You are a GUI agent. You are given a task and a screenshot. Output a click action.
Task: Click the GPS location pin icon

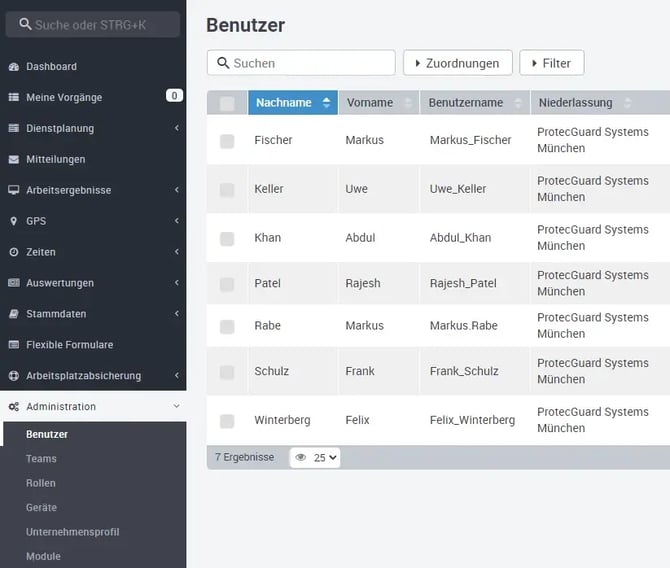[x=14, y=221]
